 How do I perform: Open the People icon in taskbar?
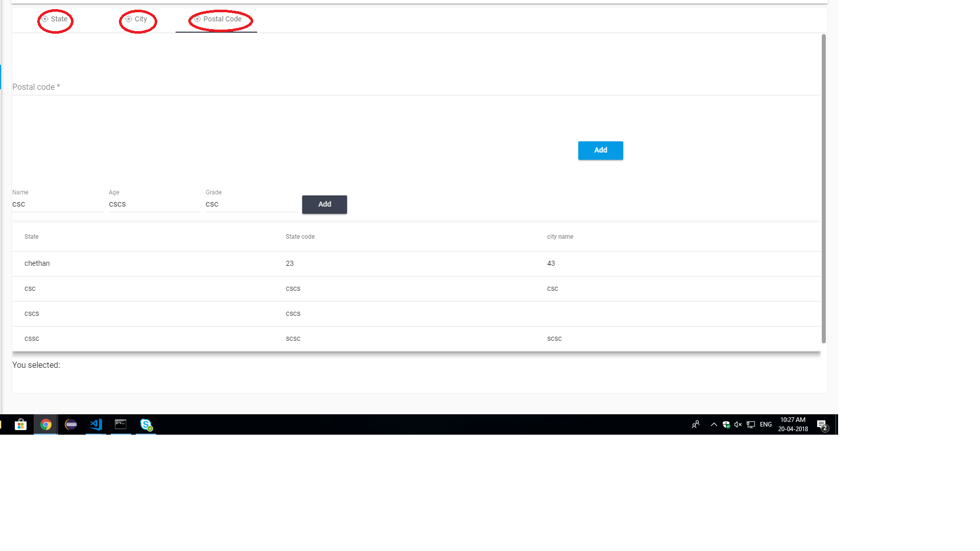tap(696, 424)
